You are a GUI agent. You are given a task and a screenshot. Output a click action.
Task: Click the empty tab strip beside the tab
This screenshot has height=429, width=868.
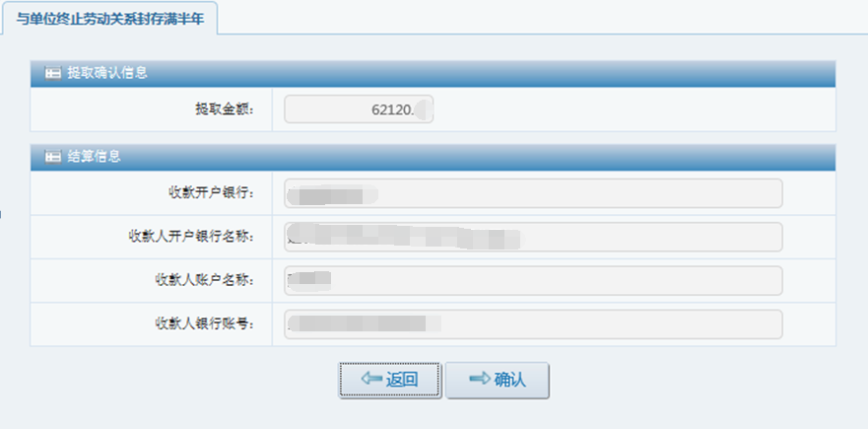543,18
